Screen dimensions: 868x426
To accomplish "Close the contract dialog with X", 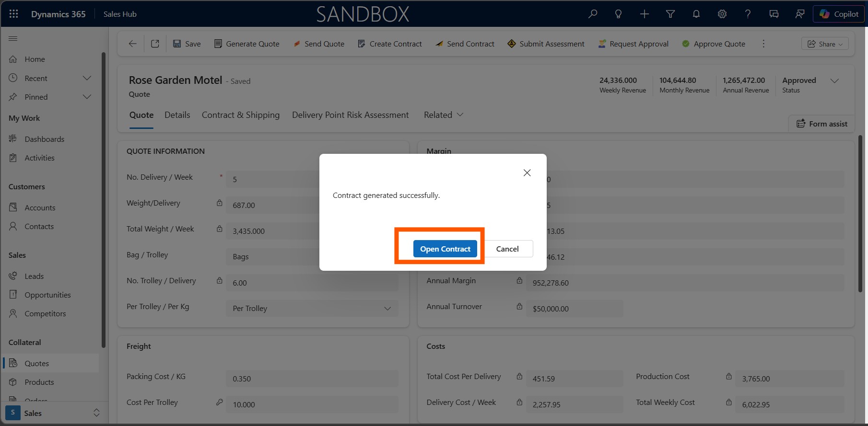I will click(x=527, y=173).
